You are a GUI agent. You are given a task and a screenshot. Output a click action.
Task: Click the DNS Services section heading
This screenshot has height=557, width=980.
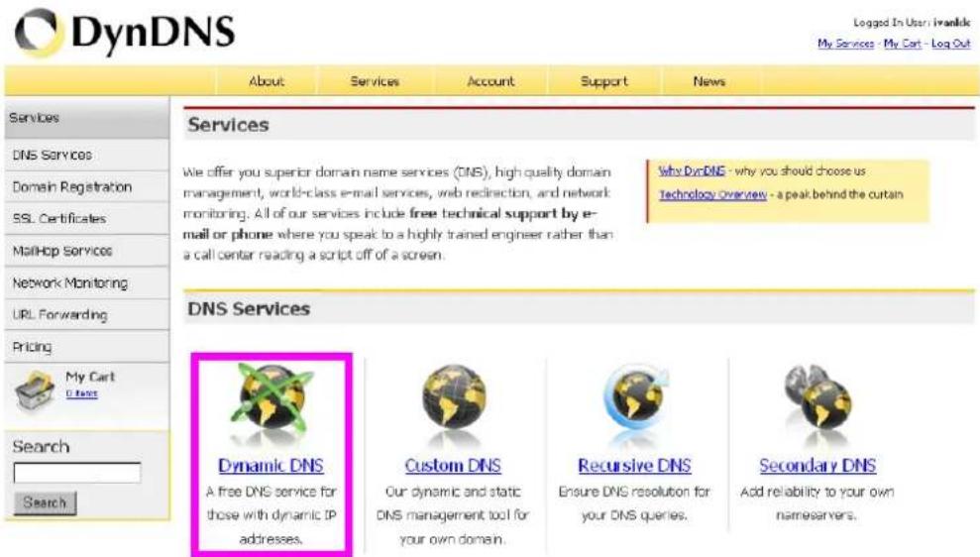(x=249, y=309)
